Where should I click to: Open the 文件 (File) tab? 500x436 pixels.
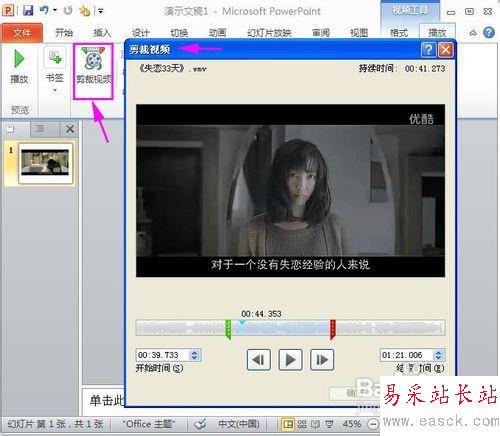tap(22, 33)
